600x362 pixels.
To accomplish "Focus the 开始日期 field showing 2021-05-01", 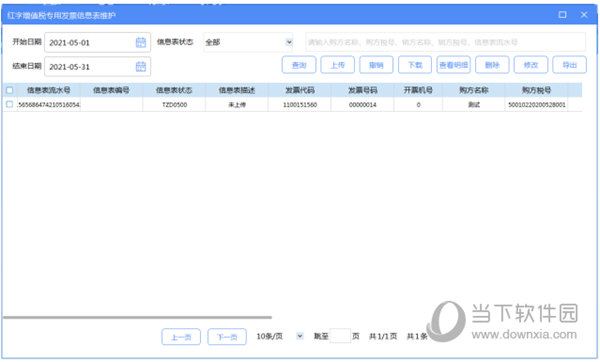I will coord(98,42).
